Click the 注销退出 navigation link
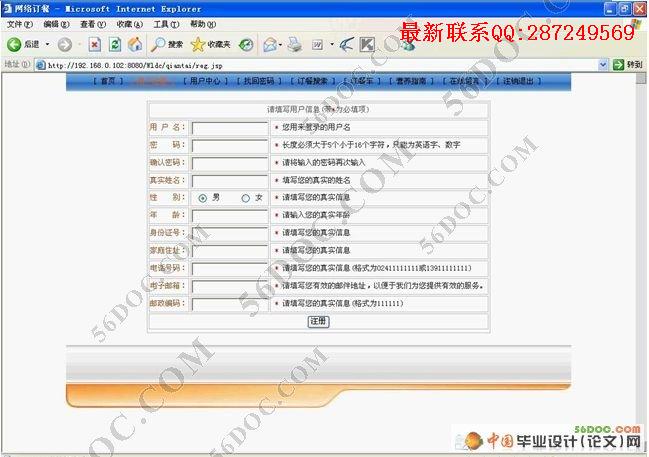649x457 pixels. (518, 81)
